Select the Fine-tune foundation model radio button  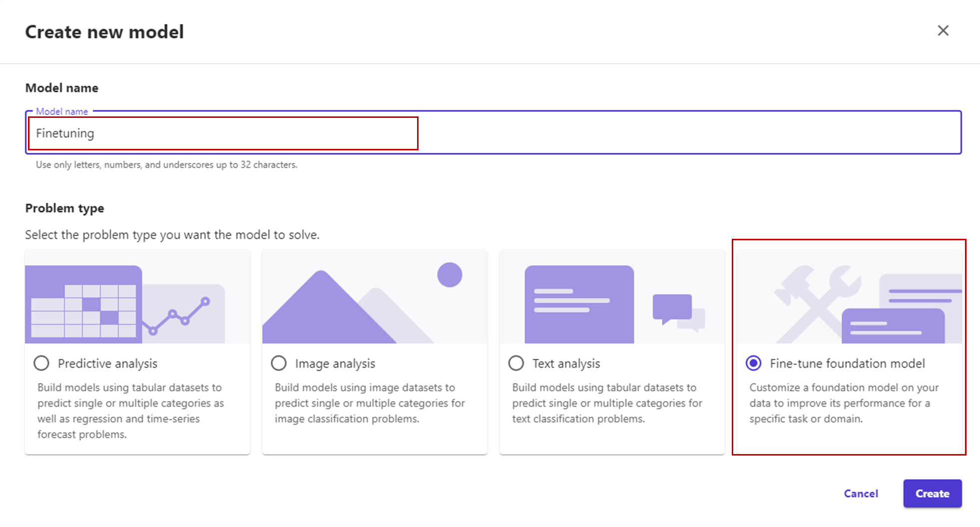coord(753,363)
